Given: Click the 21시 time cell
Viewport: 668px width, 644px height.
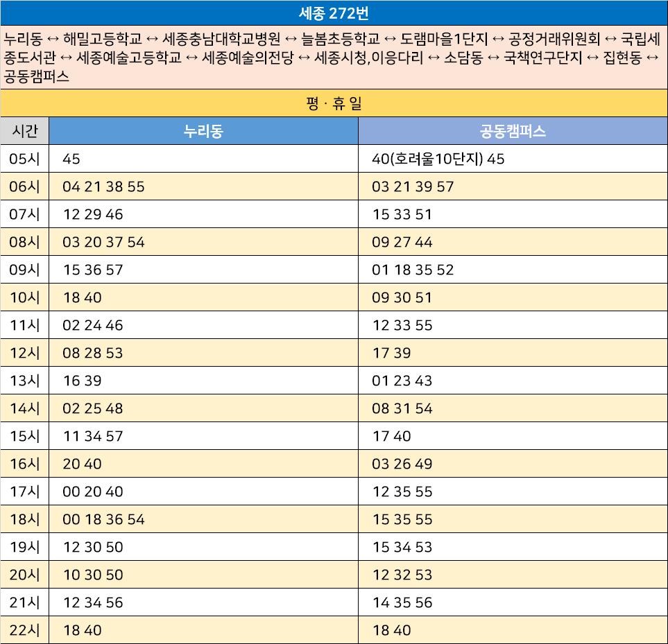Looking at the screenshot, I should [25, 602].
